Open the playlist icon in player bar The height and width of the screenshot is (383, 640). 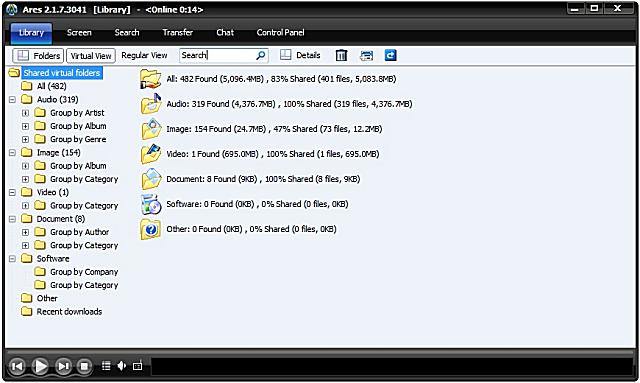106,366
